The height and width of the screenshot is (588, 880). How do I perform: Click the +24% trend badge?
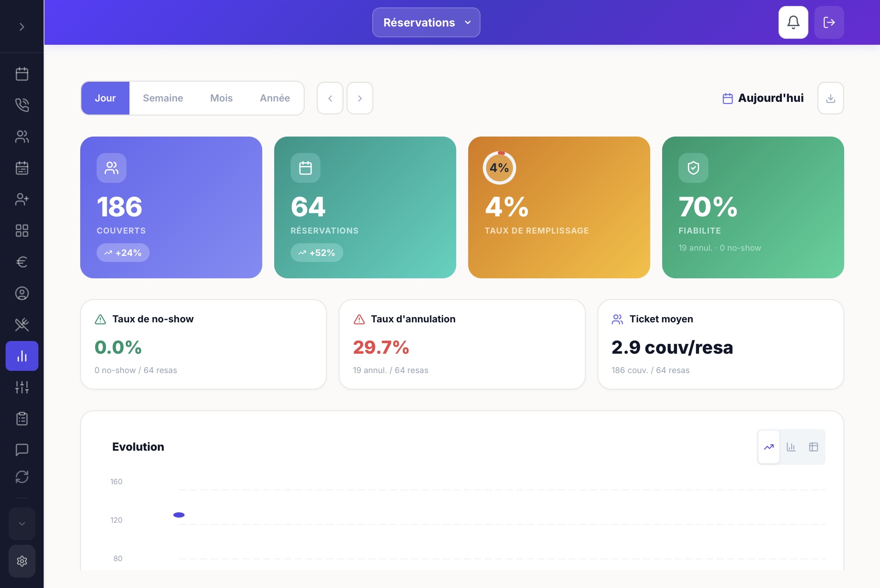click(x=123, y=253)
